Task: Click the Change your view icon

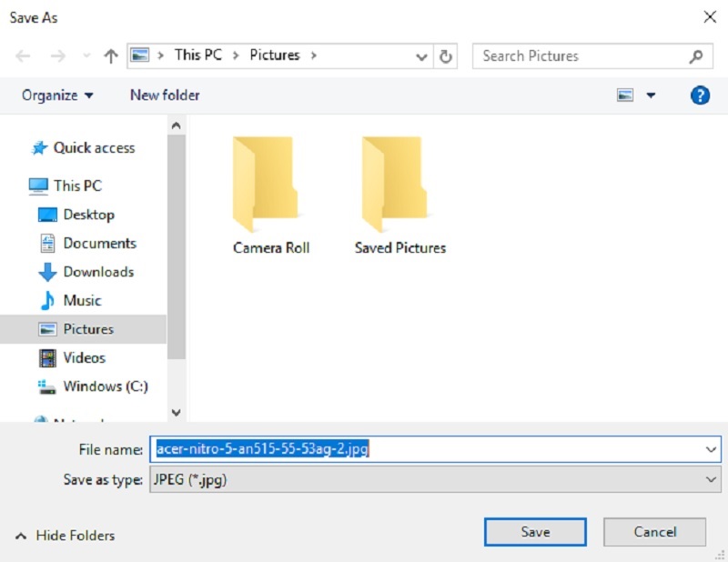Action: point(625,95)
